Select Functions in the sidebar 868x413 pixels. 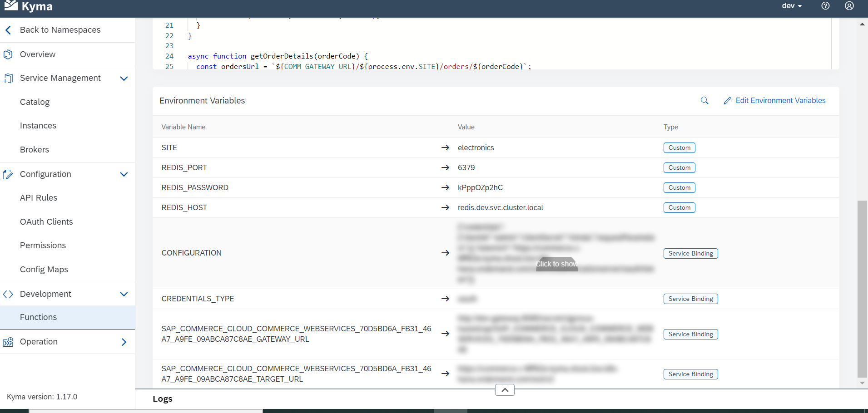(38, 317)
